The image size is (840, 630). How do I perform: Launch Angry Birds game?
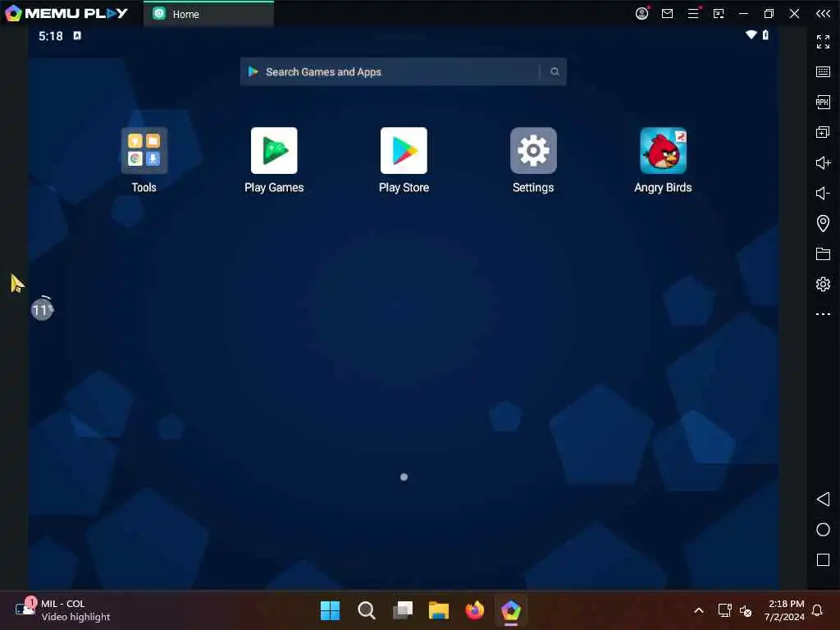click(663, 151)
